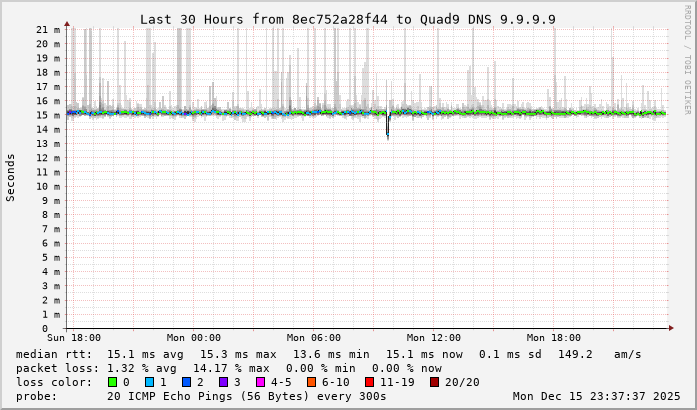Screen dimensions: 697x410
Task: Click the purple 3 loss color swatch
Action: pyautogui.click(x=223, y=382)
